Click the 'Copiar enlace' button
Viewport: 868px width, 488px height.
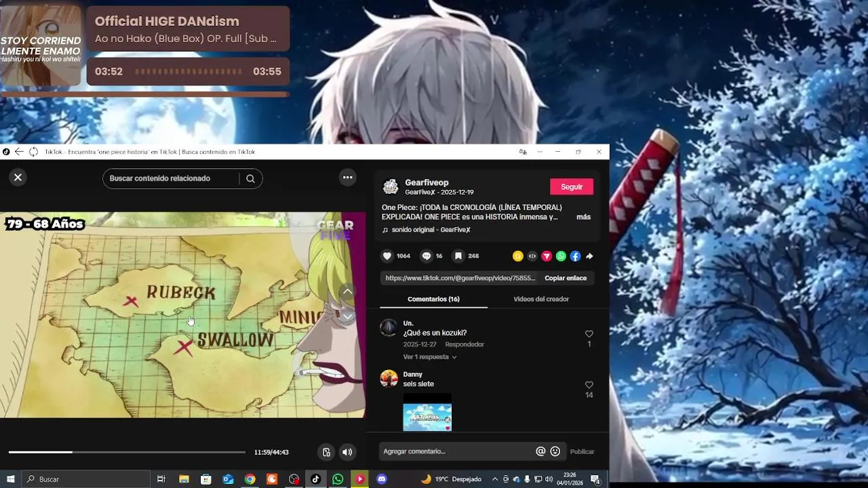566,278
